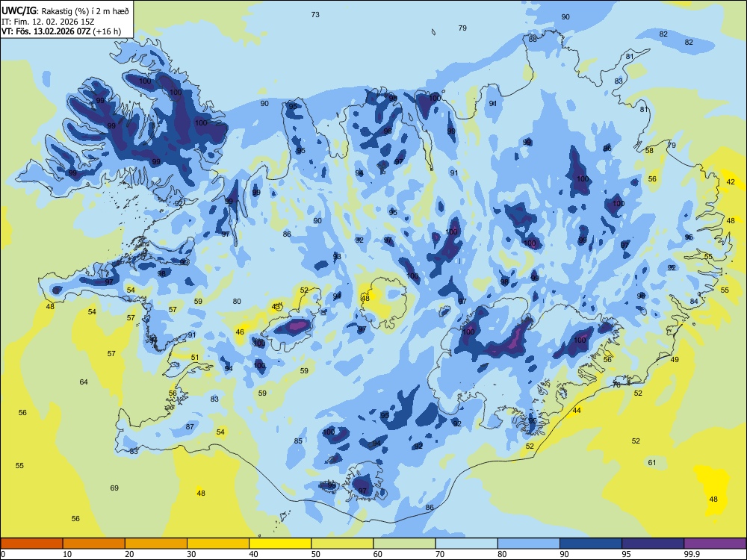Click the 90–95 dark blue legend band
Image resolution: width=747 pixels, height=560 pixels.
click(x=591, y=544)
